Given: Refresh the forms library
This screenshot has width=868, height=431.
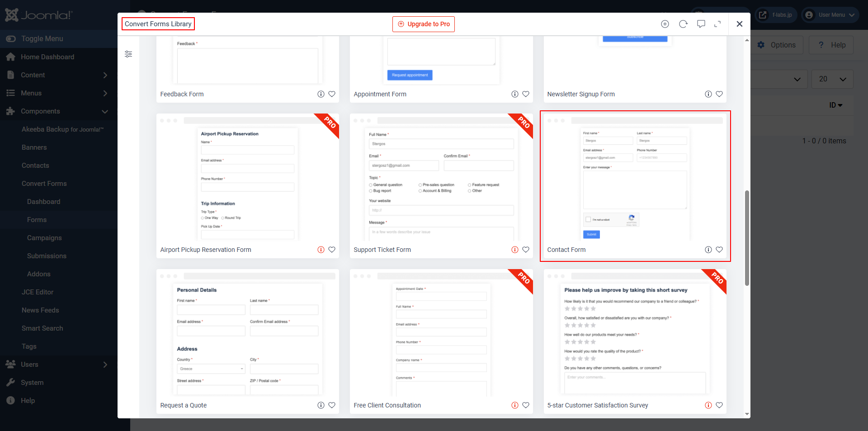Looking at the screenshot, I should click(683, 24).
